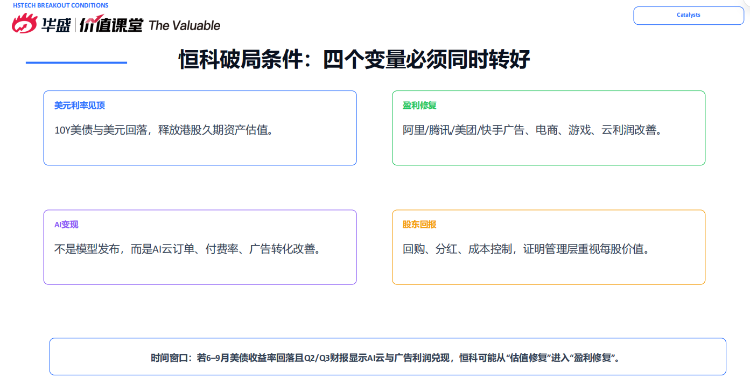Click the green-bordered card on upper right
Viewport: 750px width, 384px height.
point(549,128)
